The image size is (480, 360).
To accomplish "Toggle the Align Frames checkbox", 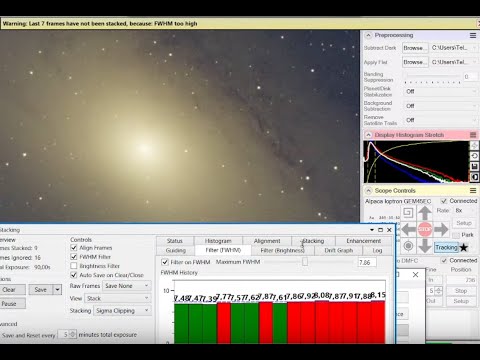I will [x=74, y=248].
